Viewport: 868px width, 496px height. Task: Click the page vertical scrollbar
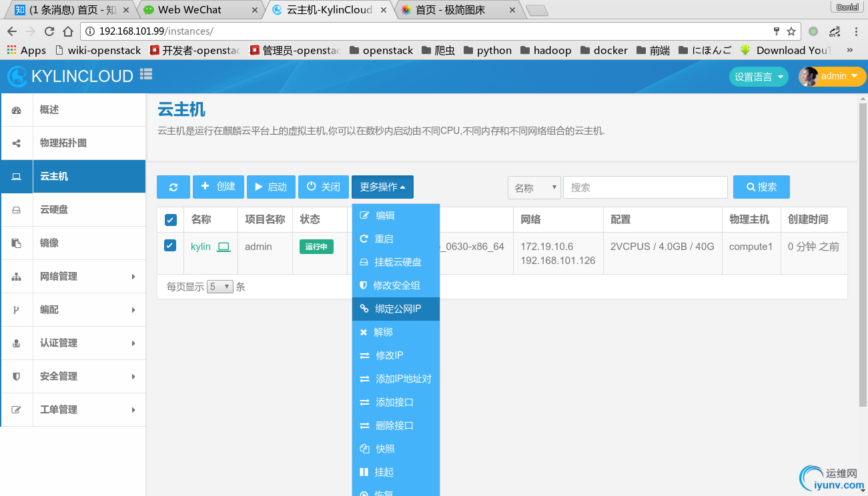pos(863,253)
